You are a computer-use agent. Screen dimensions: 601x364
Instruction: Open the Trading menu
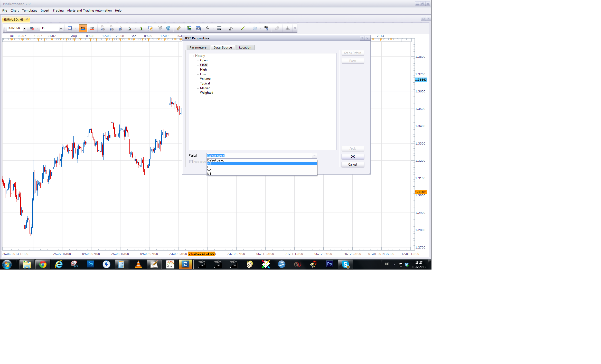coord(58,11)
